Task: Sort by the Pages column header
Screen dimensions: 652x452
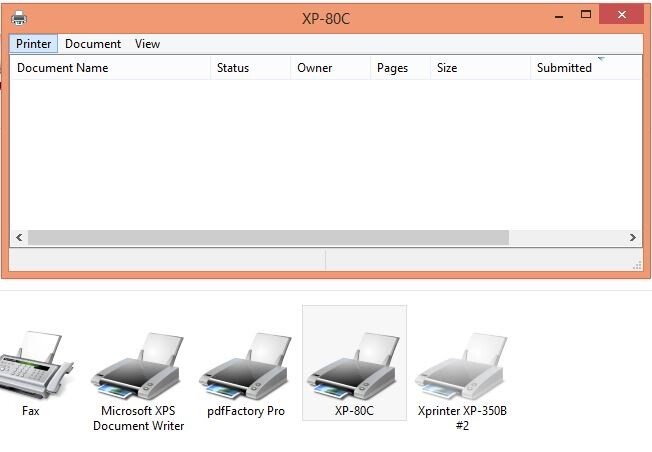Action: (400, 67)
